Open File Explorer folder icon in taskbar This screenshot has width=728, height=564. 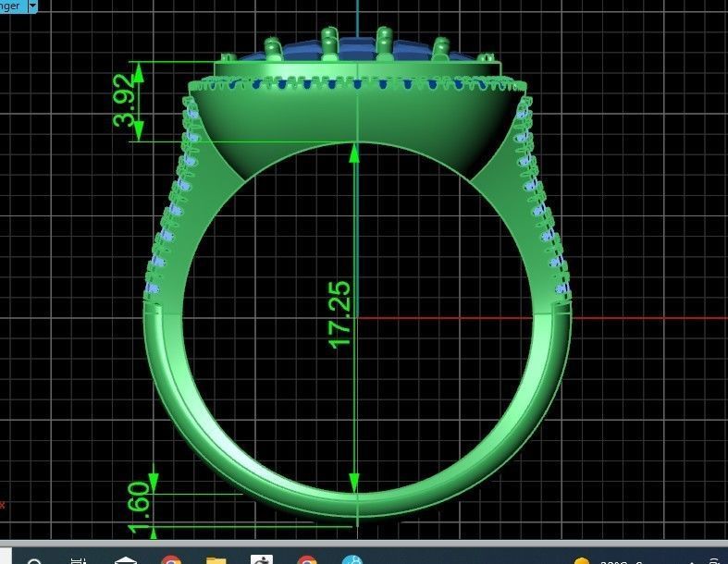(216, 559)
